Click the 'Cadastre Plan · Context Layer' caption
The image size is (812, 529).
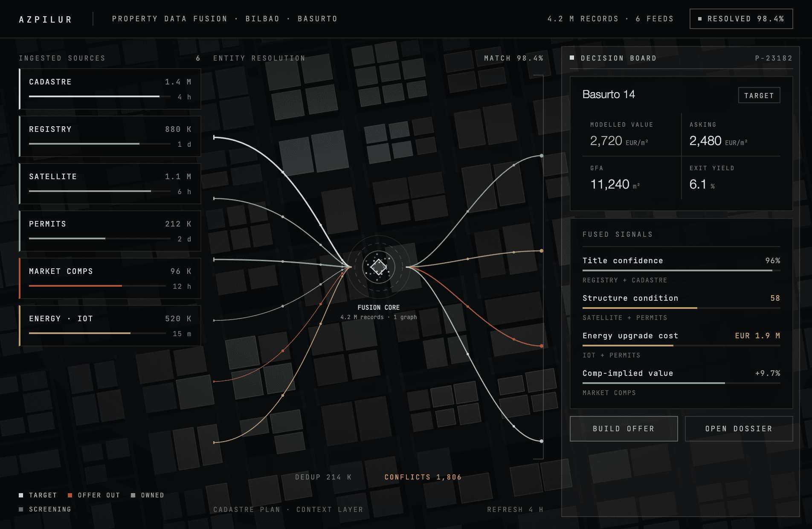coord(288,509)
